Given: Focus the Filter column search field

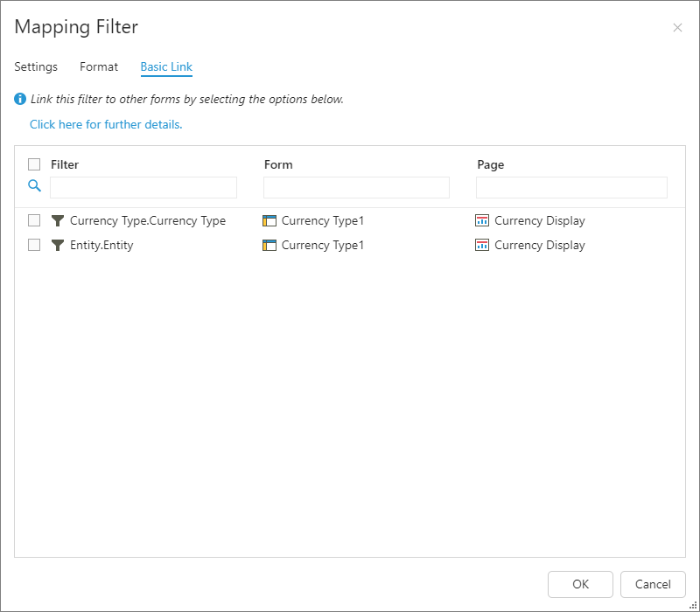Looking at the screenshot, I should pyautogui.click(x=143, y=188).
